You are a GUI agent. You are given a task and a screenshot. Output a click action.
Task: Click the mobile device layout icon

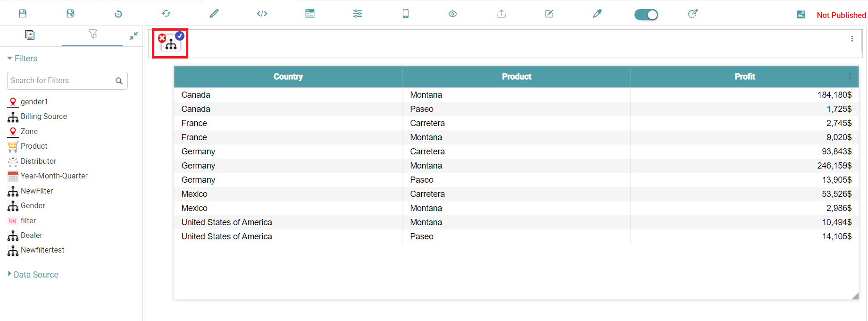pos(405,14)
